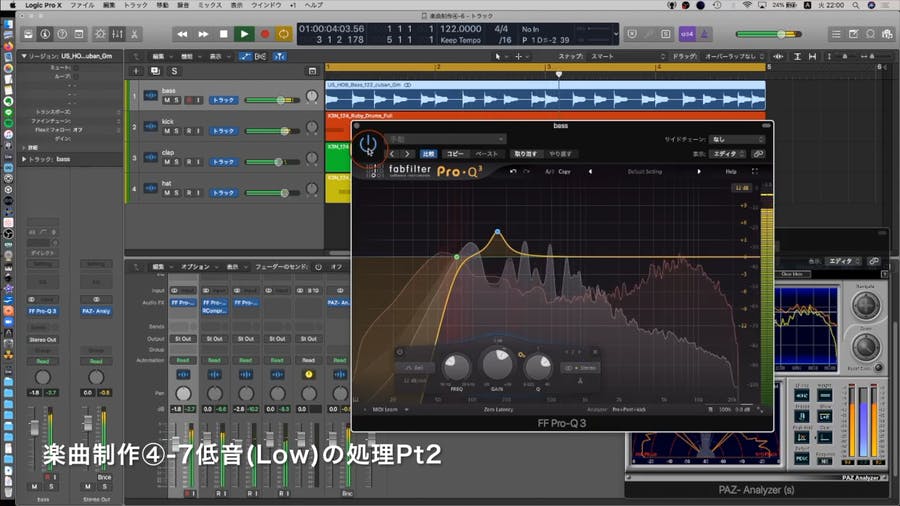Click the bass track waveform icon
The height and width of the screenshot is (506, 900).
click(150, 95)
